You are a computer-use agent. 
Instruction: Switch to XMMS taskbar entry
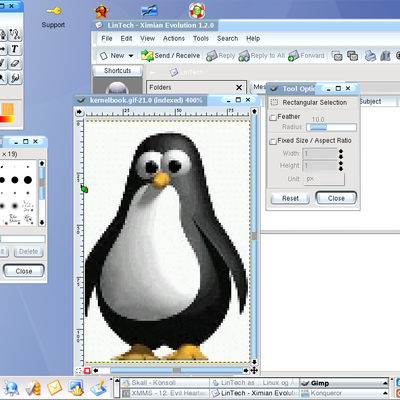coord(165,393)
